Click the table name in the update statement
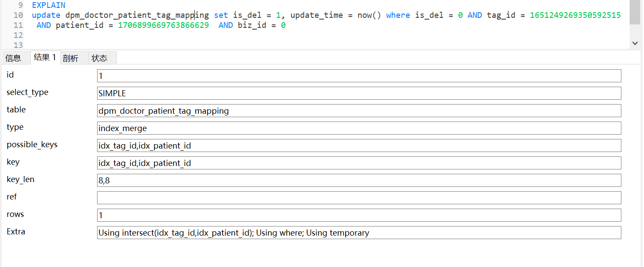Screen dimensions: 644x267 (137, 15)
